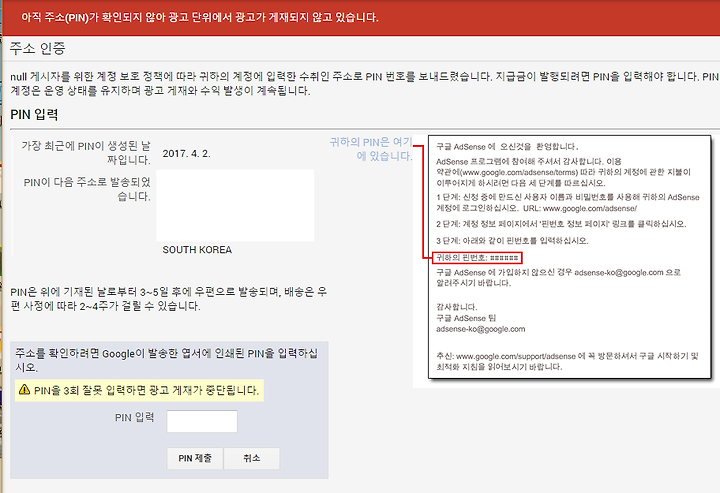
Task: Select the red banner PIN warning message
Action: pyautogui.click(x=200, y=17)
